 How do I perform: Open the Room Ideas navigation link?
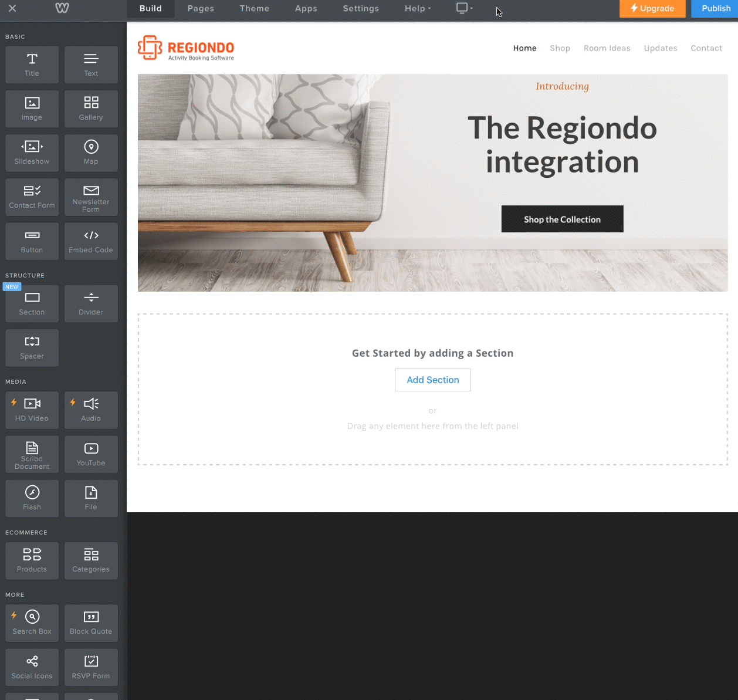click(607, 48)
